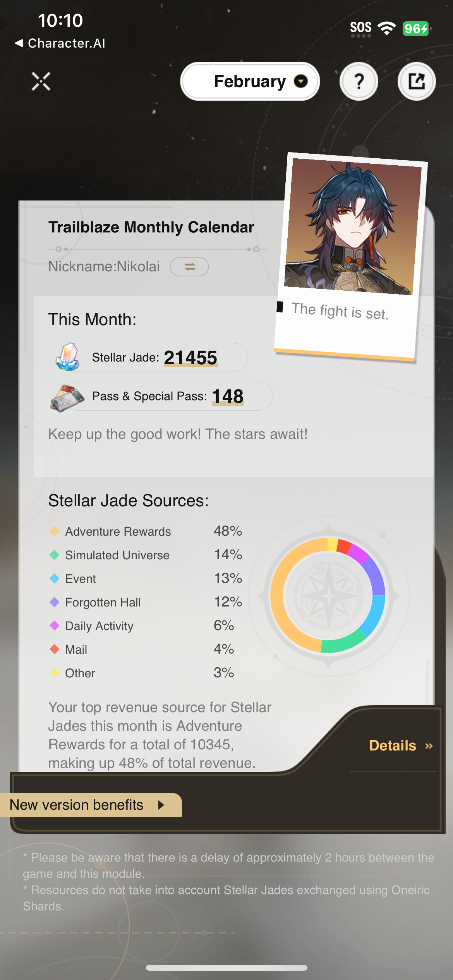The height and width of the screenshot is (980, 453).
Task: Select the Forgotten Hall source row
Action: pyautogui.click(x=103, y=602)
